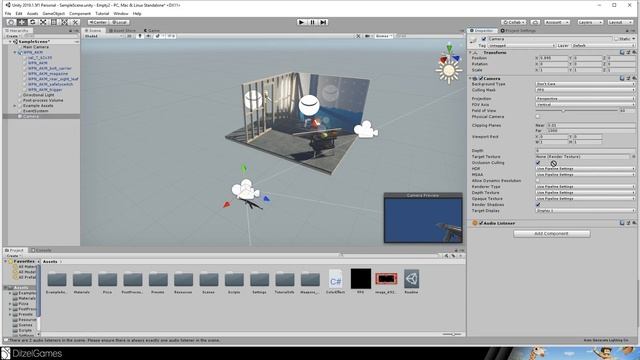640x360 pixels.
Task: Click the Pause button
Action: click(x=312, y=22)
